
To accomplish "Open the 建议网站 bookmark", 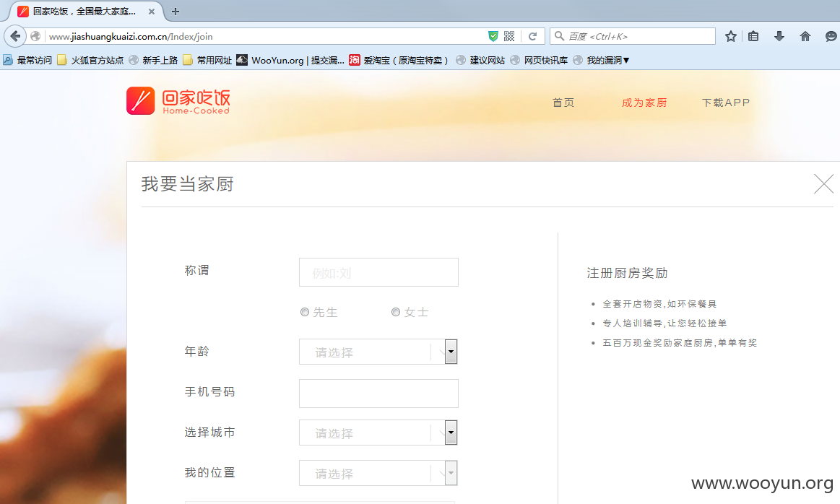I will tap(480, 60).
